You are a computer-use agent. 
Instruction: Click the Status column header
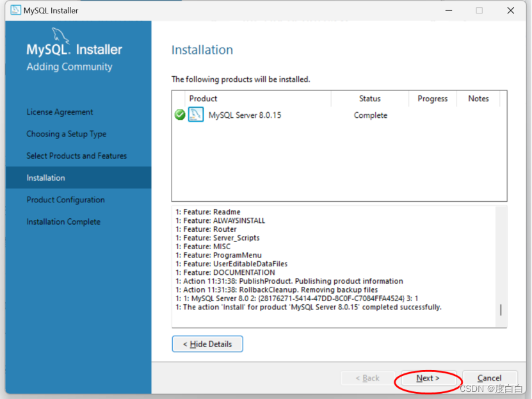click(x=370, y=99)
